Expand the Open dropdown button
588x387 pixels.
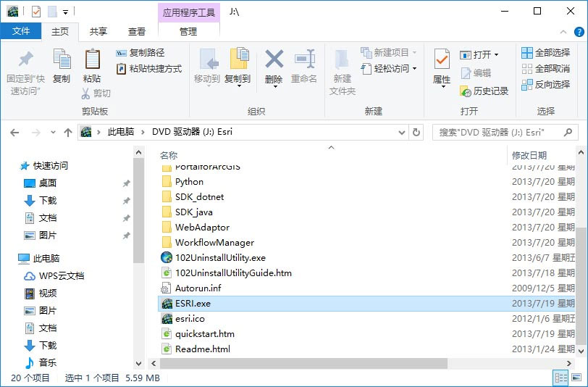coord(497,55)
